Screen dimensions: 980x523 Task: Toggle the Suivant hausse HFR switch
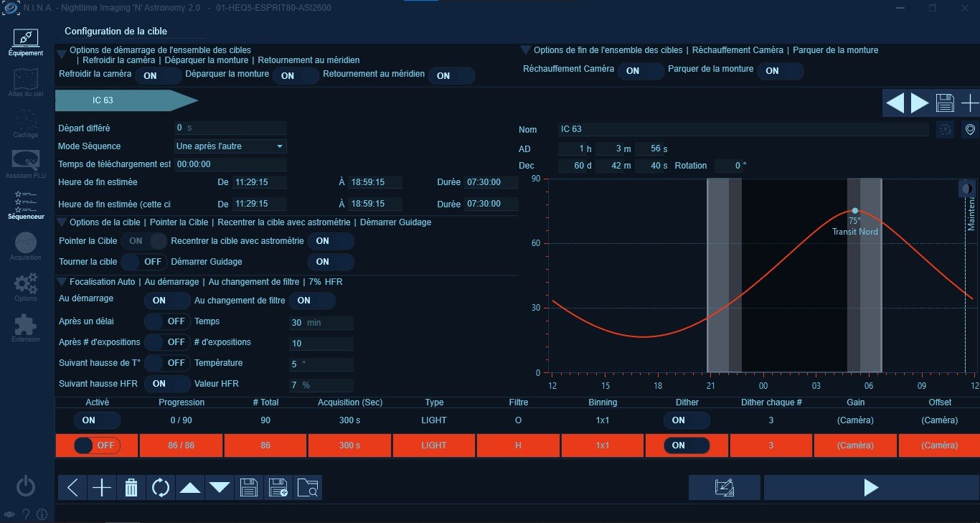tap(168, 384)
